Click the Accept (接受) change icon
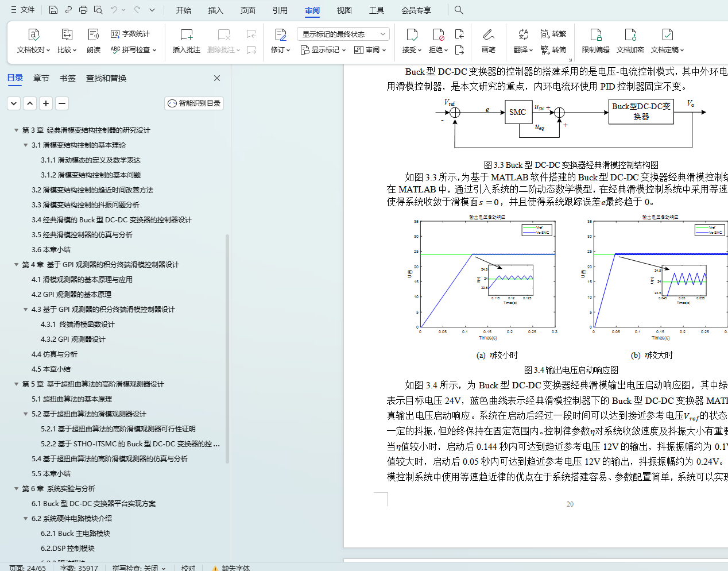 (411, 34)
